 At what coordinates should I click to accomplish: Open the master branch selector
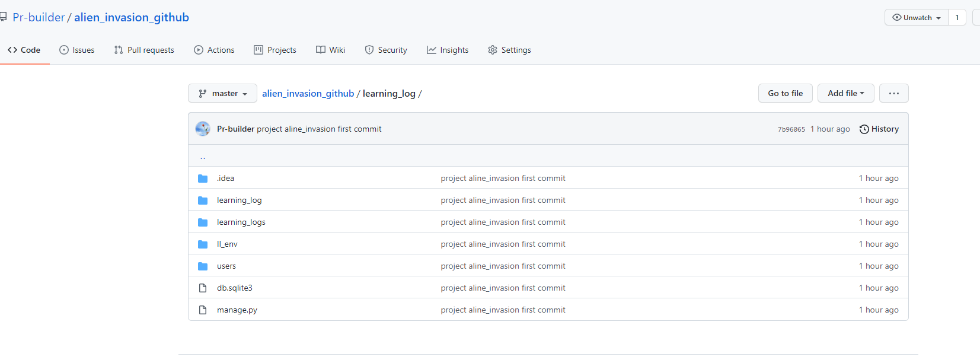click(222, 93)
